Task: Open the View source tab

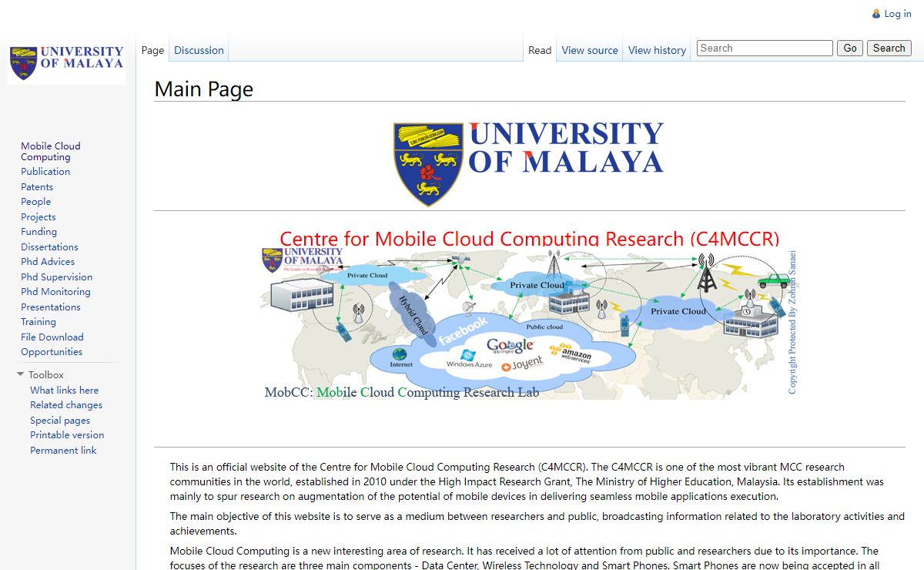Action: (590, 50)
